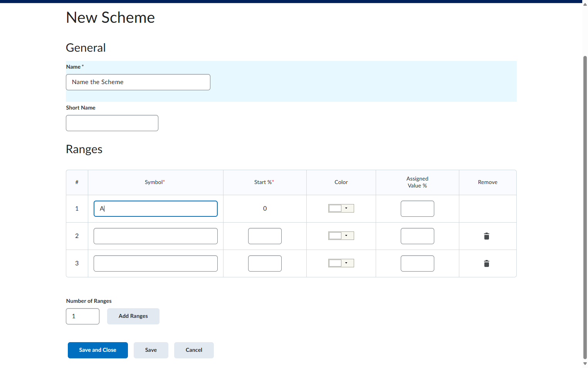Open color dropdown arrow for range 3
Image resolution: width=588 pixels, height=368 pixels.
[346, 263]
